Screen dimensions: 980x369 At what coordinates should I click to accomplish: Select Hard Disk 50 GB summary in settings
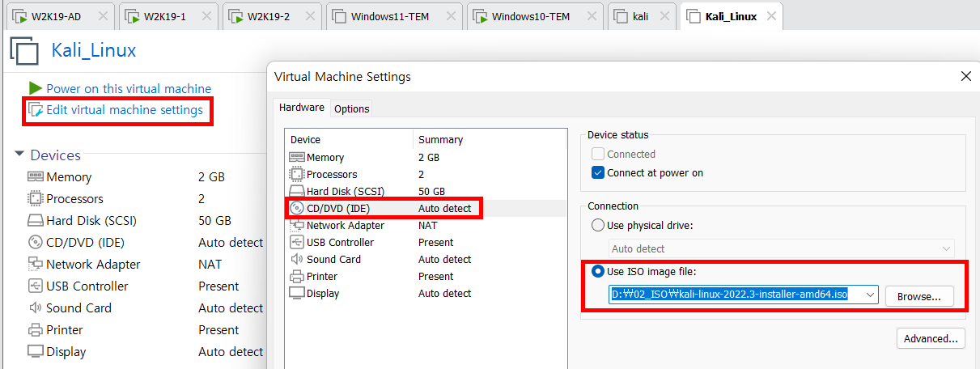[431, 191]
